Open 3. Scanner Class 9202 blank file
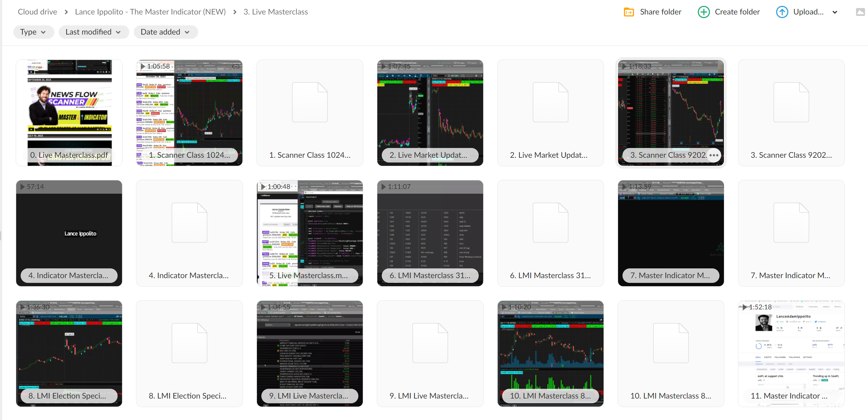Screen dimensions: 868x420 [x=791, y=113]
